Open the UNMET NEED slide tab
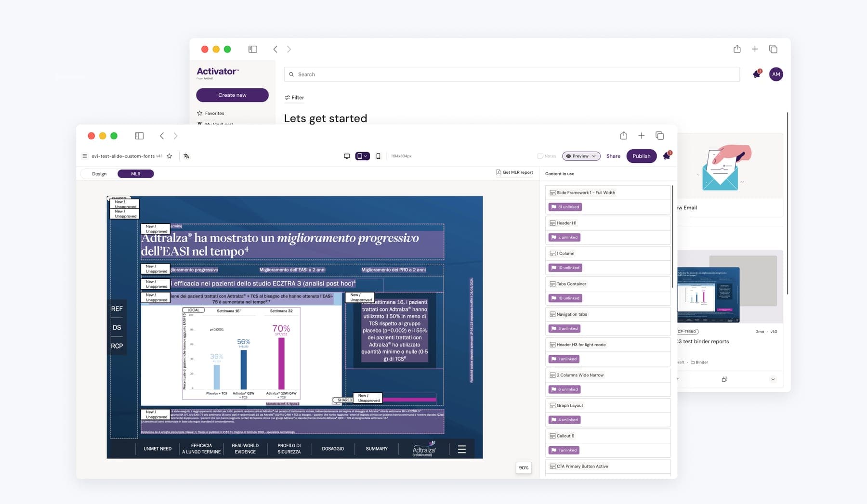Screen dimensions: 867x504 [x=158, y=449]
